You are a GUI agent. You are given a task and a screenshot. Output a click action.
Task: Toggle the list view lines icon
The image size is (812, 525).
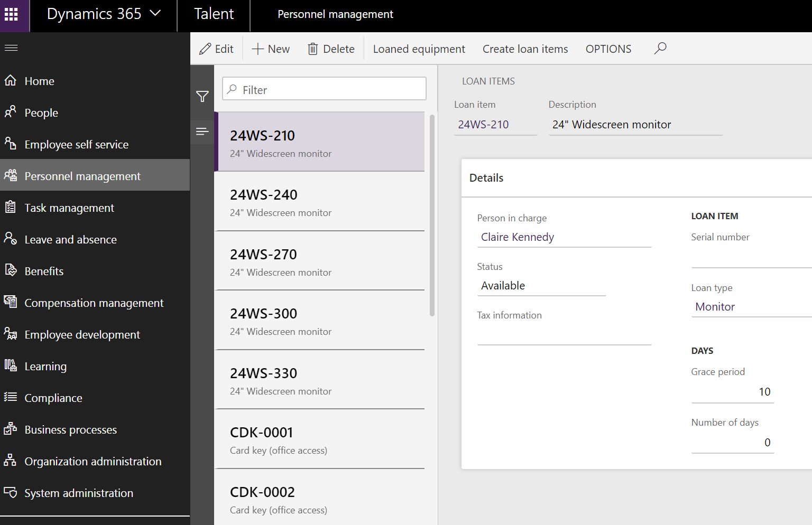(202, 132)
